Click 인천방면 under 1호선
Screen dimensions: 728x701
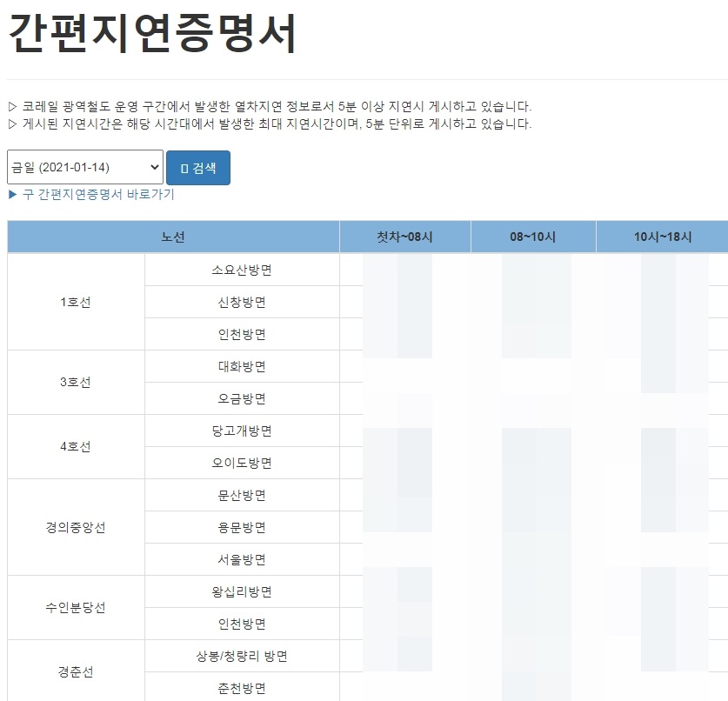coord(242,334)
